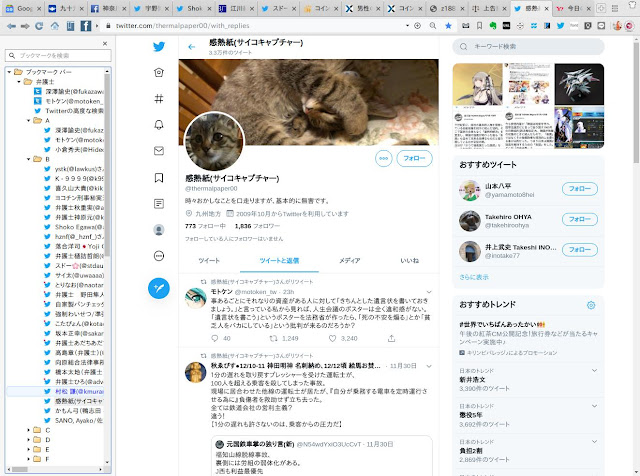Click share icon on Motoken tweet

coord(391,338)
